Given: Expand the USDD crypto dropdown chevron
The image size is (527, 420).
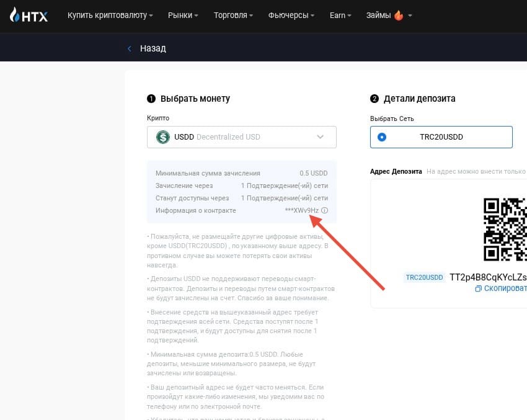Looking at the screenshot, I should (x=321, y=137).
